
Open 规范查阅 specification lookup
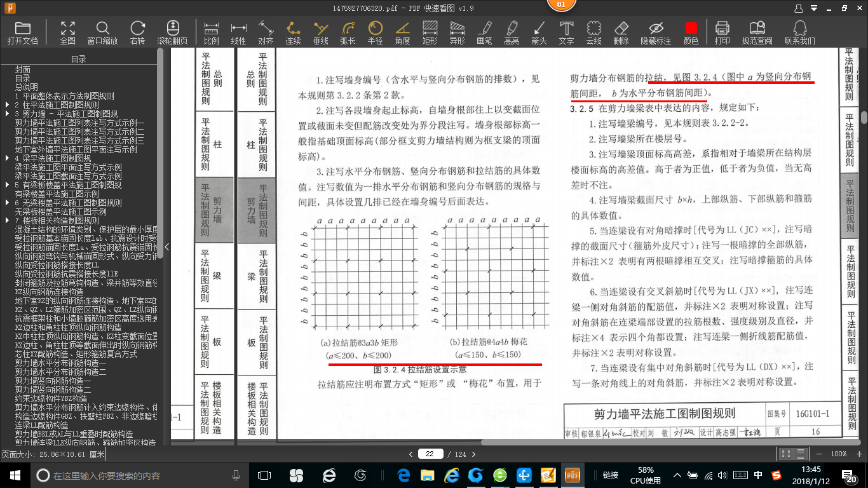pos(757,32)
